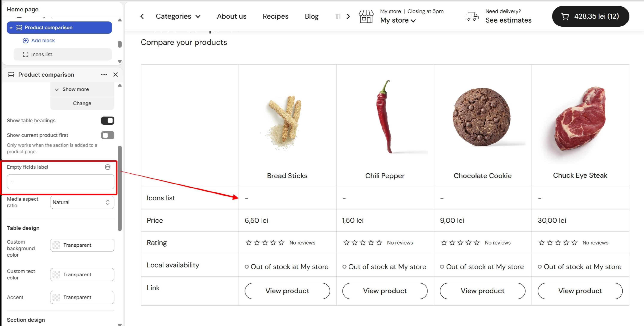Click the Change button
Screen dimensions: 644x326
click(x=82, y=103)
